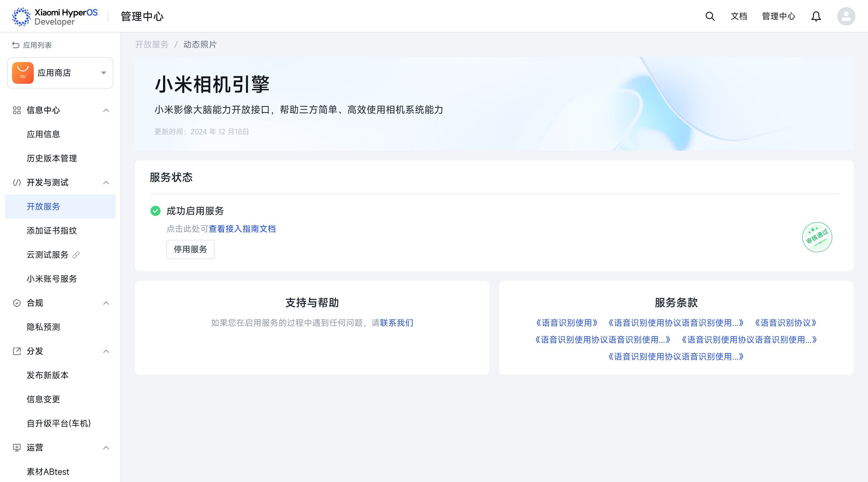Open 添加证书指纹 in the sidebar
Viewport: 868px width, 482px height.
pyautogui.click(x=60, y=231)
